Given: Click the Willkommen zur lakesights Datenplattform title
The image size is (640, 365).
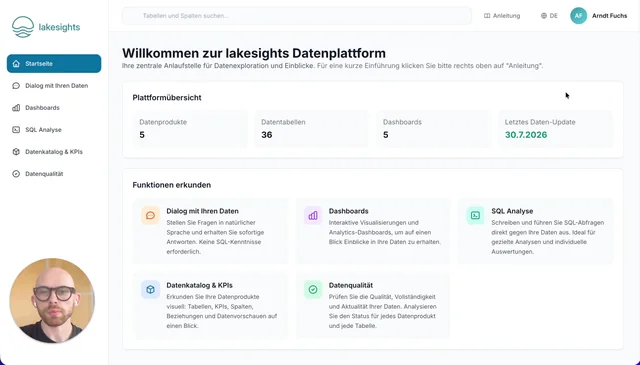Looking at the screenshot, I should point(254,53).
